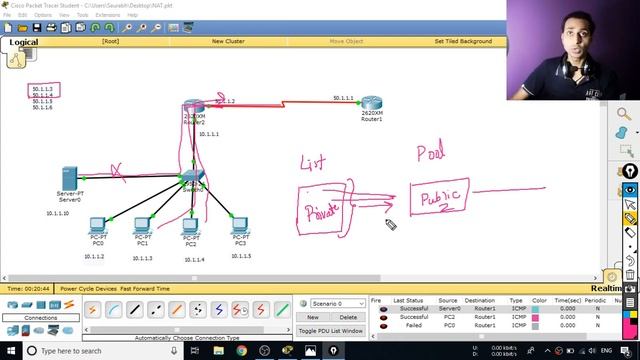Toggle the PDU List Window
640x360 pixels.
coord(330,331)
